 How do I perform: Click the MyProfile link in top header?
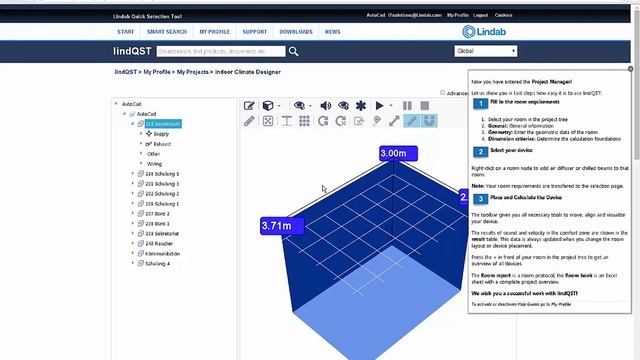(458, 15)
